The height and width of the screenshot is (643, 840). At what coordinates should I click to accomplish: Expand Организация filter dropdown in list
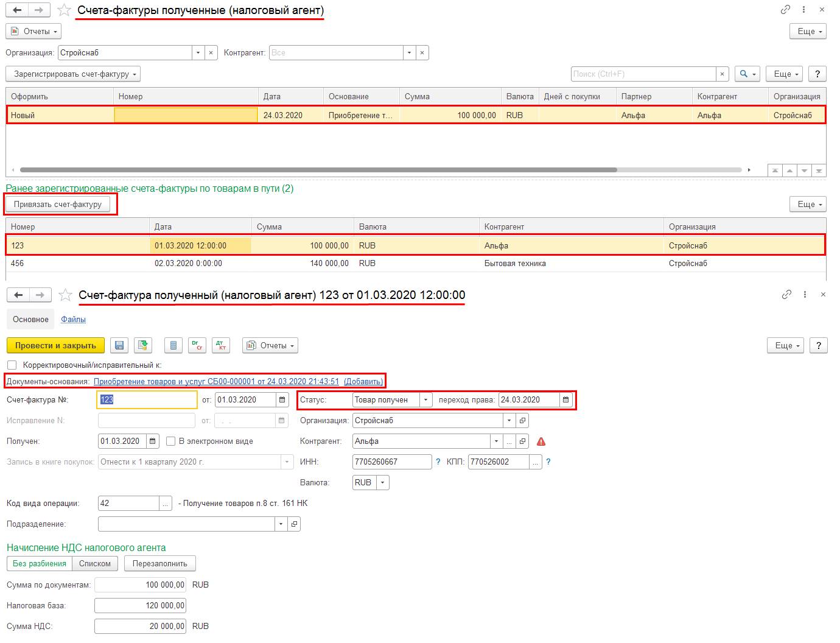point(198,53)
